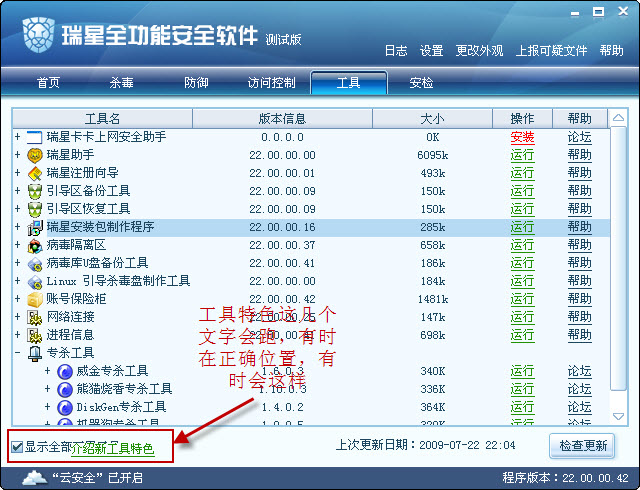Screen dimensions: 640x490
Task: Click the Linux 引导杀毒盘制作工具 icon
Action: 35,281
